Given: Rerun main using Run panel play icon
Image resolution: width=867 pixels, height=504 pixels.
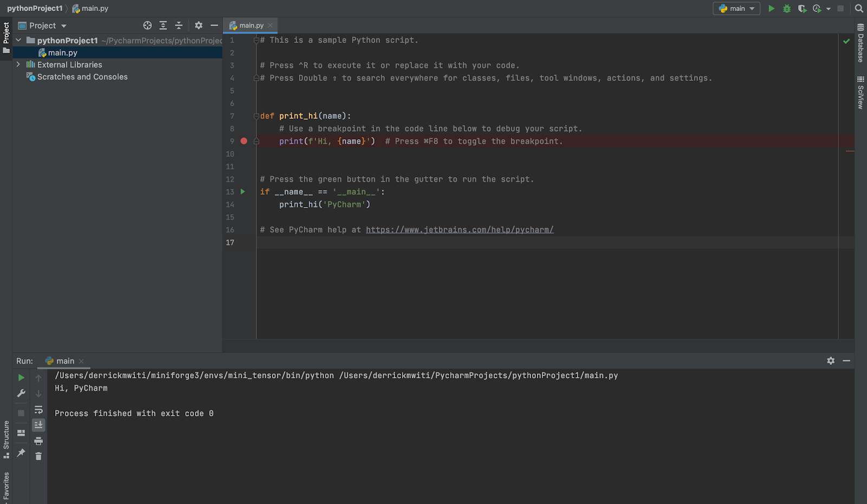Looking at the screenshot, I should 21,378.
